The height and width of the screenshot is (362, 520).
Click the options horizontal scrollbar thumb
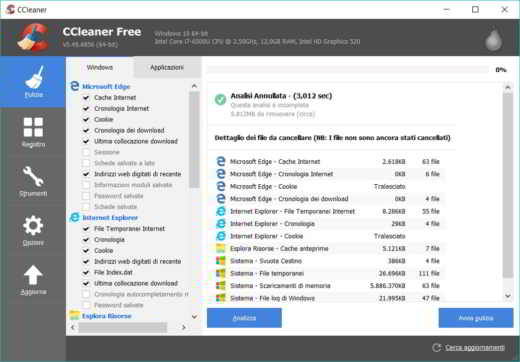point(123,327)
